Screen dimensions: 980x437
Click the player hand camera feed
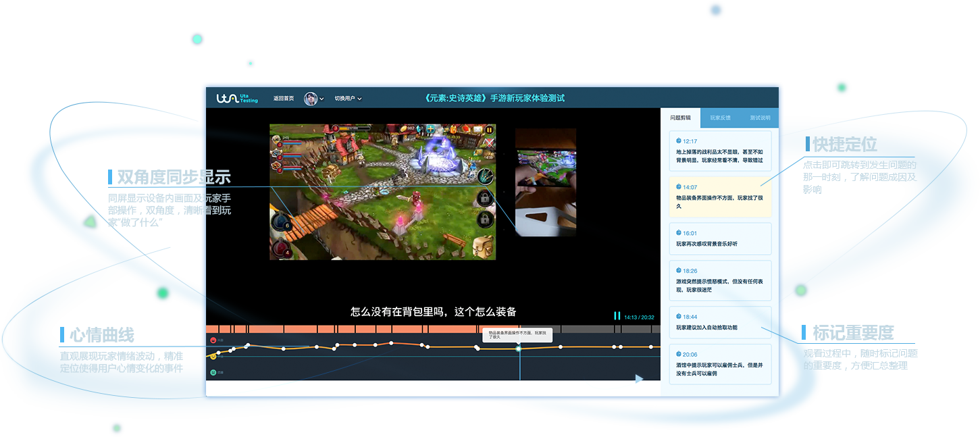tap(546, 182)
